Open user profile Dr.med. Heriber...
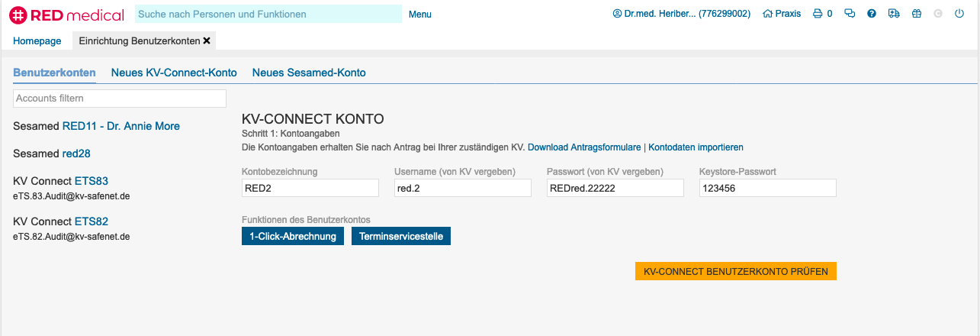Screen dimensions: 980x336 click(681, 14)
